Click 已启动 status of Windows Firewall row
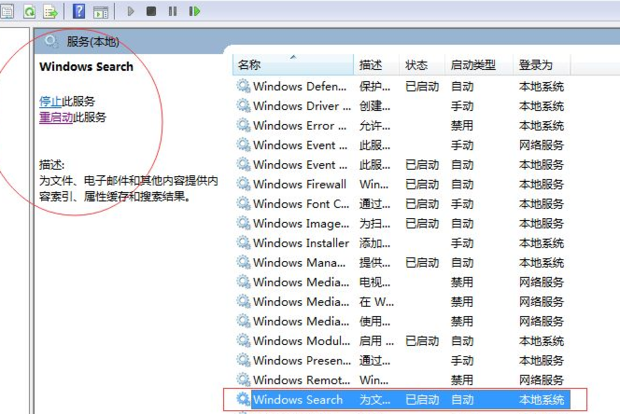This screenshot has height=414, width=620. (x=422, y=184)
